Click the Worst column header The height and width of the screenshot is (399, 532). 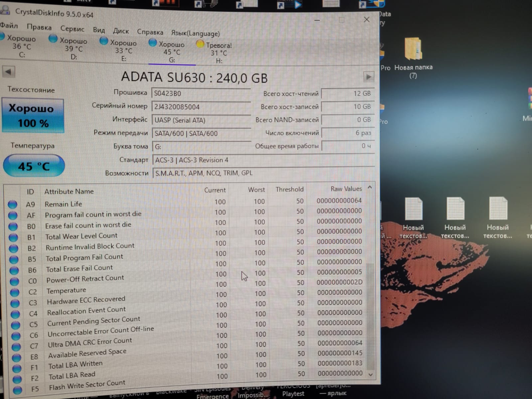click(256, 190)
